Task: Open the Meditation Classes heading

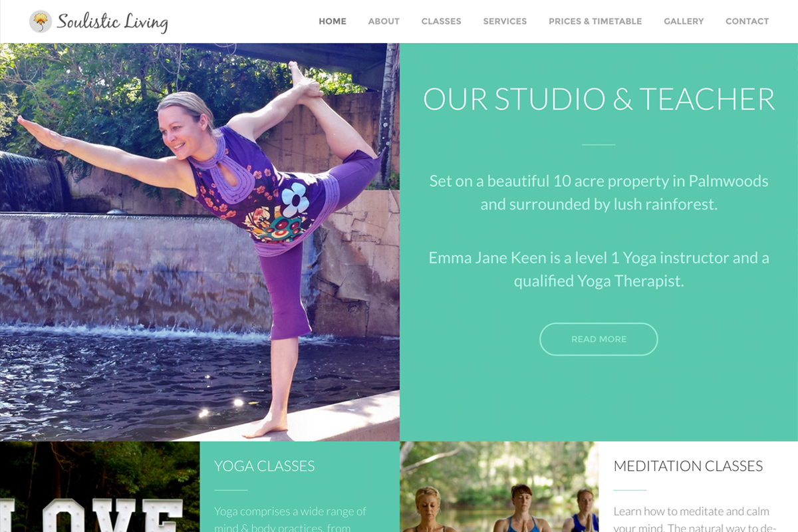Action: pyautogui.click(x=688, y=466)
